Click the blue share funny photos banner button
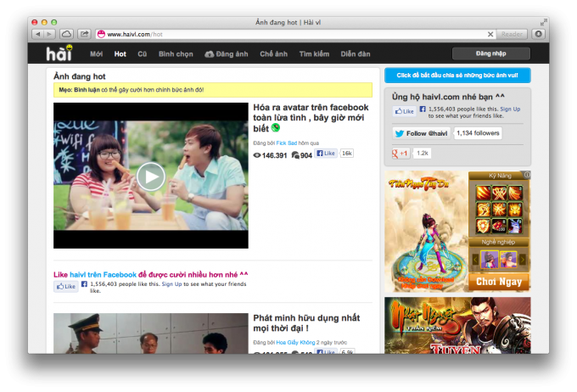 457,75
